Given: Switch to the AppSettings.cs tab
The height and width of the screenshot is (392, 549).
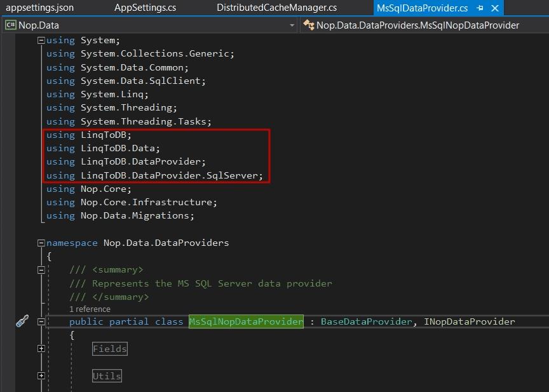Looking at the screenshot, I should click(145, 8).
